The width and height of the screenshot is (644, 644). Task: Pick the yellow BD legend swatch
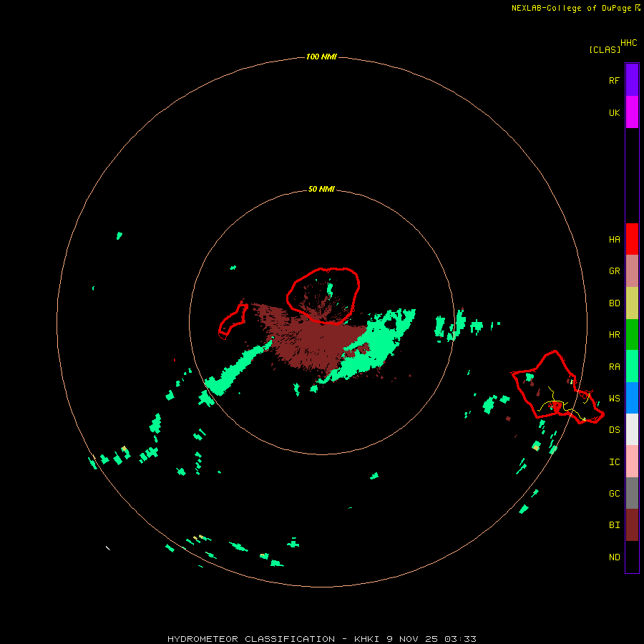pyautogui.click(x=632, y=303)
